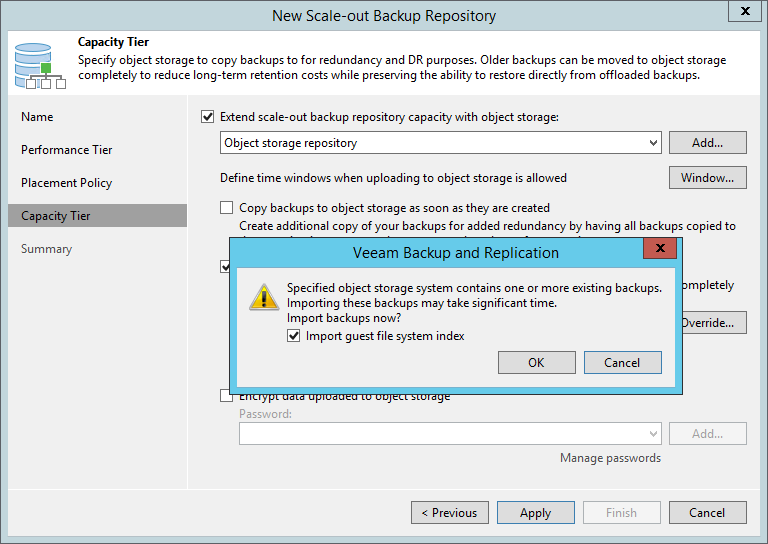
Task: Toggle Extend scale-out backup repository capacity checkbox
Action: (x=208, y=117)
